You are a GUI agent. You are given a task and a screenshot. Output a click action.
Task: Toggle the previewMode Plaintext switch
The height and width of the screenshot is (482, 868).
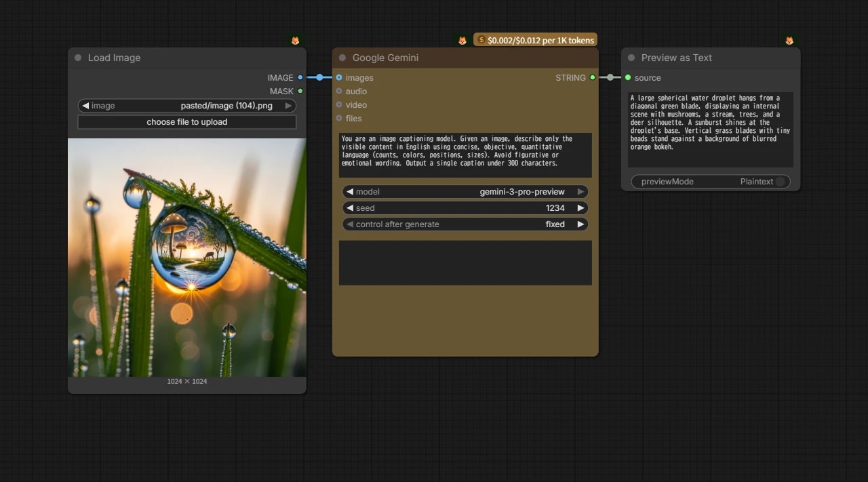click(781, 182)
